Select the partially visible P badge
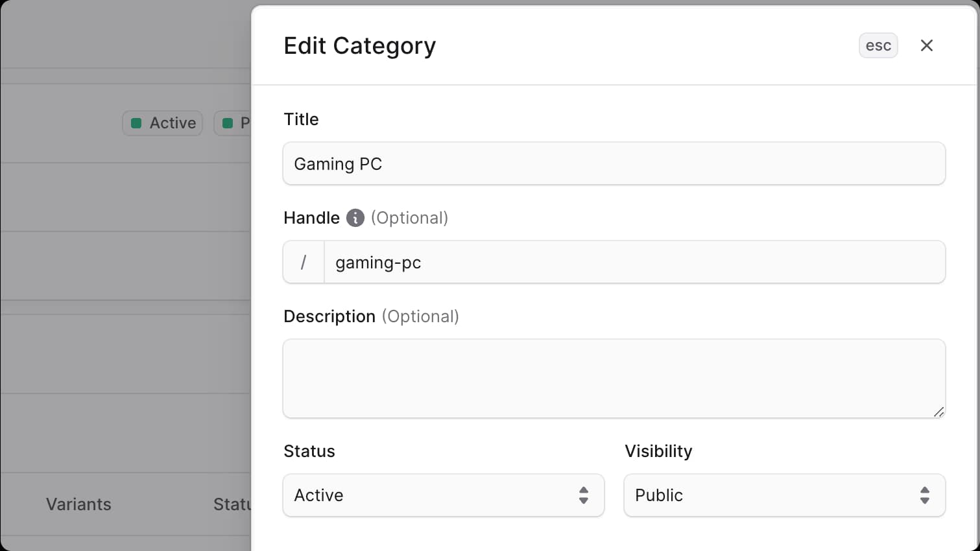Screen dimensions: 980x551 [x=237, y=123]
